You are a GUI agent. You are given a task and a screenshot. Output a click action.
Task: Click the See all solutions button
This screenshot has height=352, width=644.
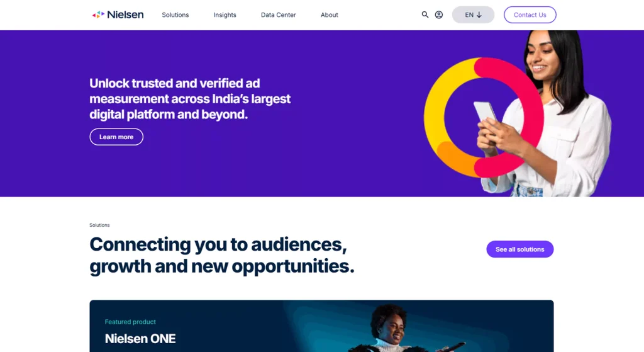click(x=519, y=249)
